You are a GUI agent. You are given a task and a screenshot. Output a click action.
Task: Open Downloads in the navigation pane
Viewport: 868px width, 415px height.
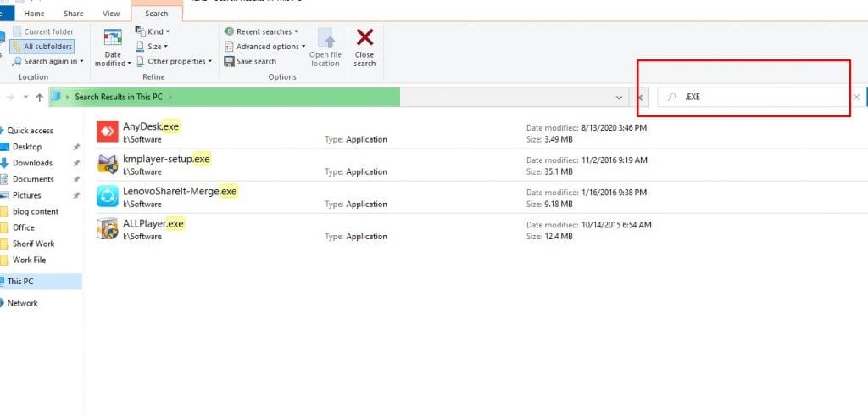tap(32, 163)
